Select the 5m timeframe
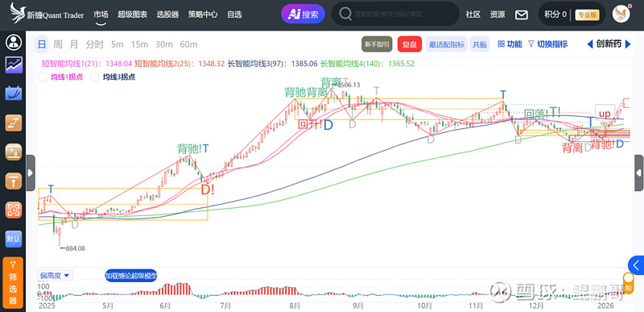 click(117, 44)
